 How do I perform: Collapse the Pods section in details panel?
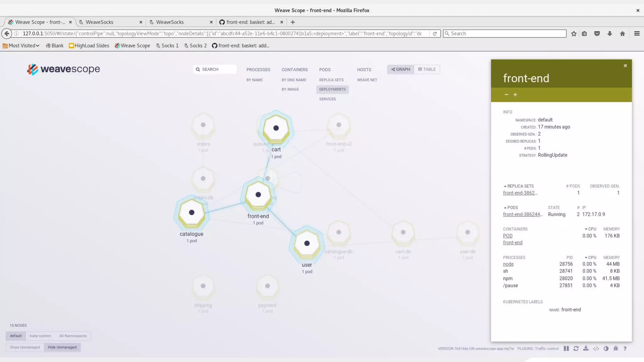pos(511,208)
